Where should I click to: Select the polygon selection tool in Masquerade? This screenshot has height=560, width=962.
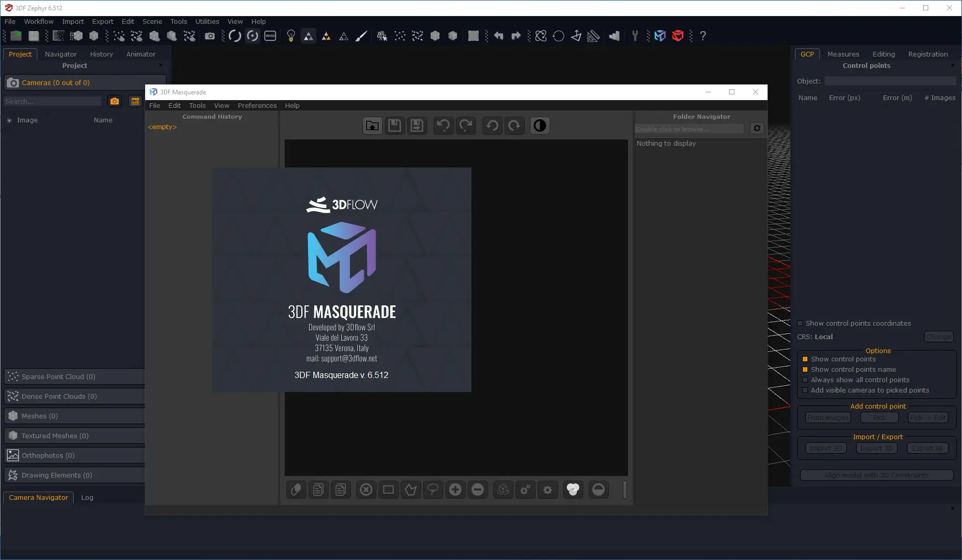(410, 489)
